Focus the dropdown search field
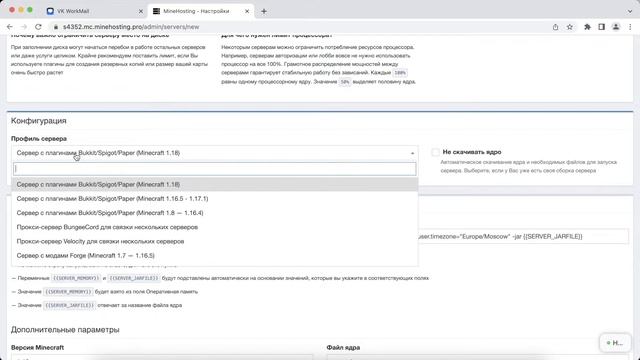The height and width of the screenshot is (360, 640). pyautogui.click(x=215, y=169)
